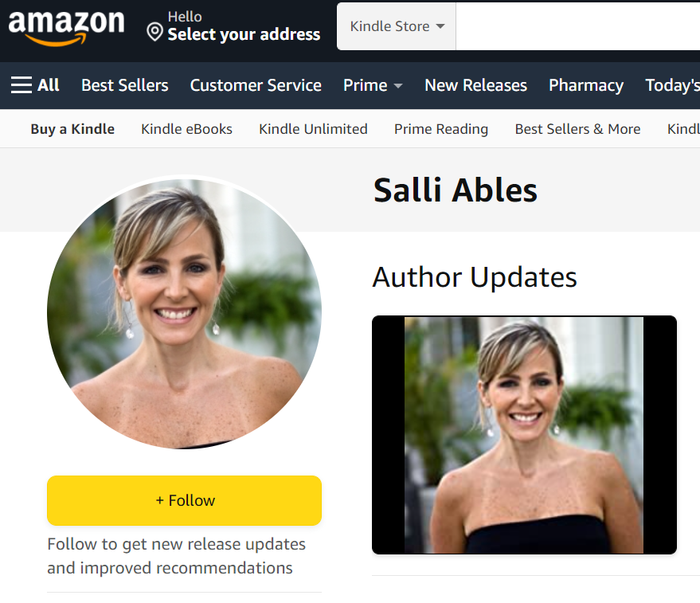Open Kindle eBooks tab
The image size is (700, 603).
[x=186, y=129]
